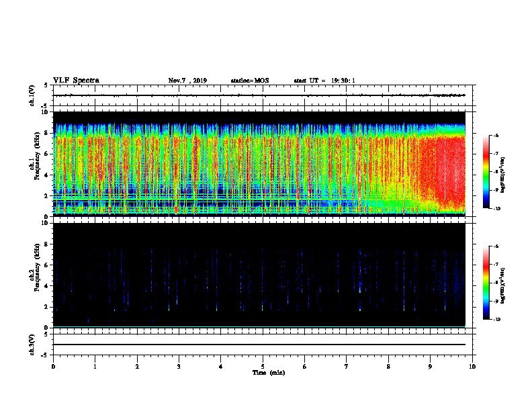Click the ch.2 color bar log PSD label
532x411 pixels.
(503, 285)
